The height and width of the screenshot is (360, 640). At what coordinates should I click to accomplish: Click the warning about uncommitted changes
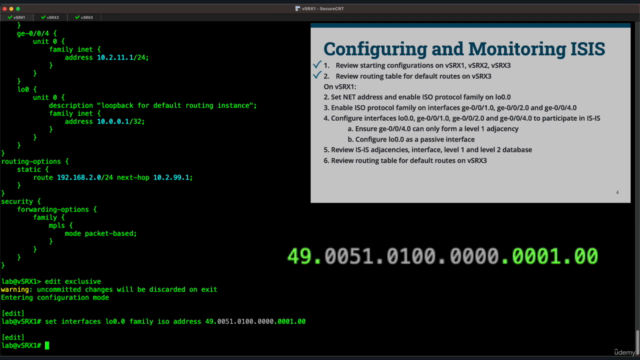coord(109,289)
